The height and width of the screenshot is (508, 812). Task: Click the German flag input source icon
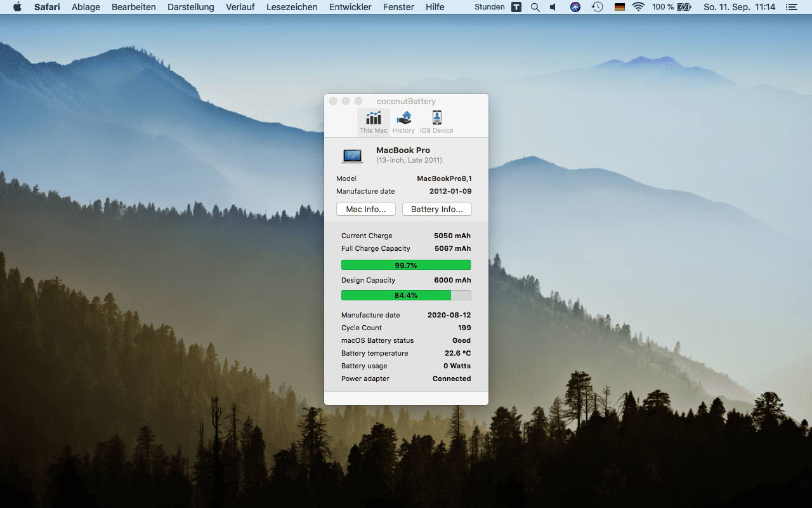coord(620,7)
